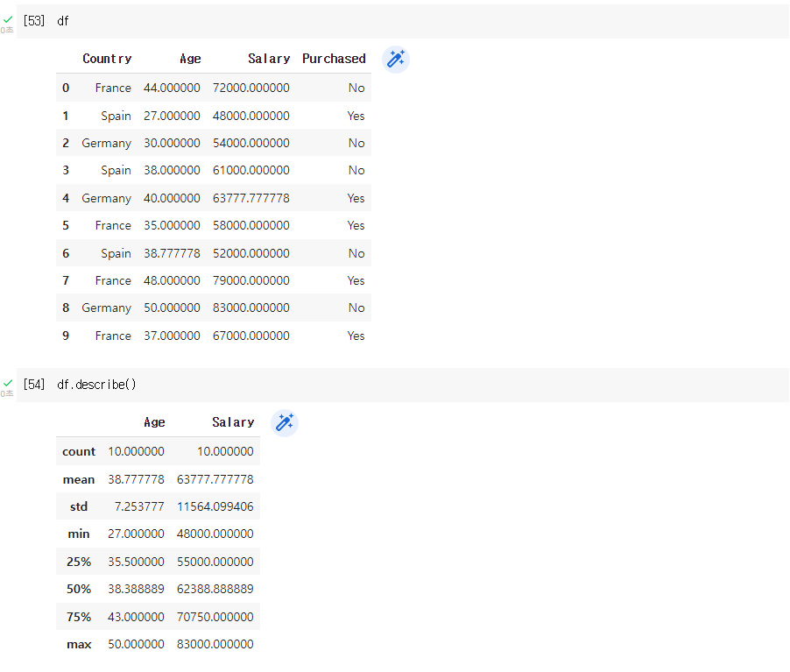
Task: Select the 'Salary' header in df table
Action: [269, 59]
